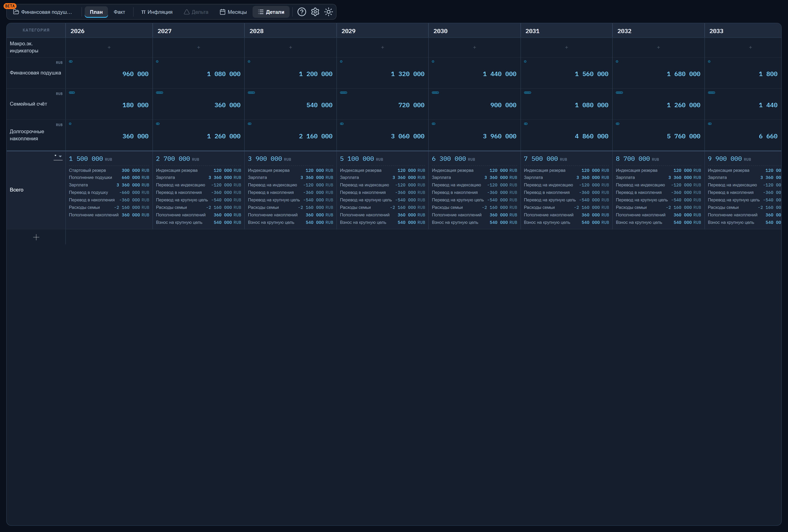This screenshot has height=532, width=788.
Task: Add macro indicator for 2029
Action: pyautogui.click(x=382, y=47)
